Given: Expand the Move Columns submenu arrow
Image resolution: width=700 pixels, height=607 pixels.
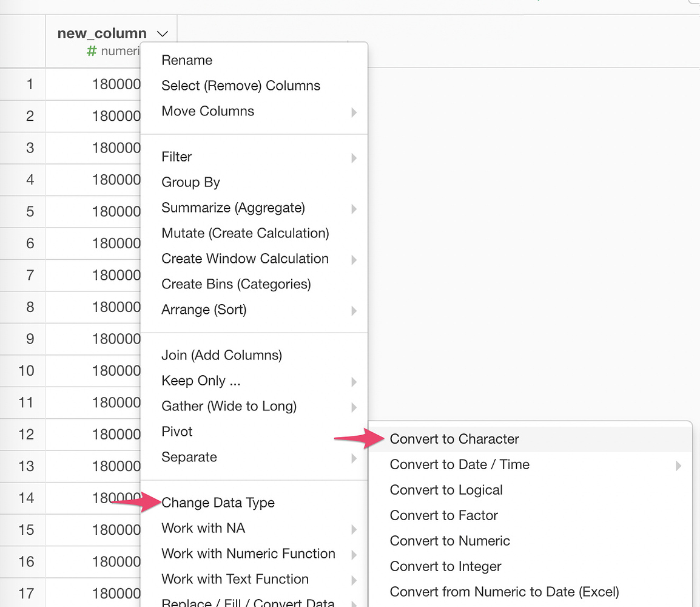Looking at the screenshot, I should pyautogui.click(x=354, y=112).
